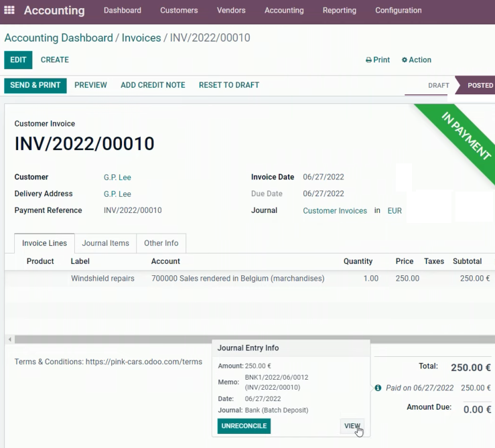
Task: Click the memo BNK1/2022/06/0012 text
Action: coord(277,377)
